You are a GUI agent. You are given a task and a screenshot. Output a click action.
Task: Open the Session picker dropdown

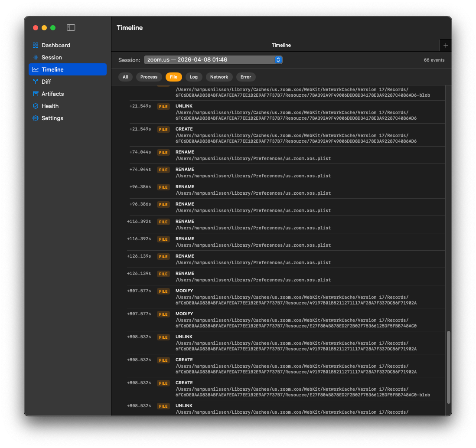212,60
